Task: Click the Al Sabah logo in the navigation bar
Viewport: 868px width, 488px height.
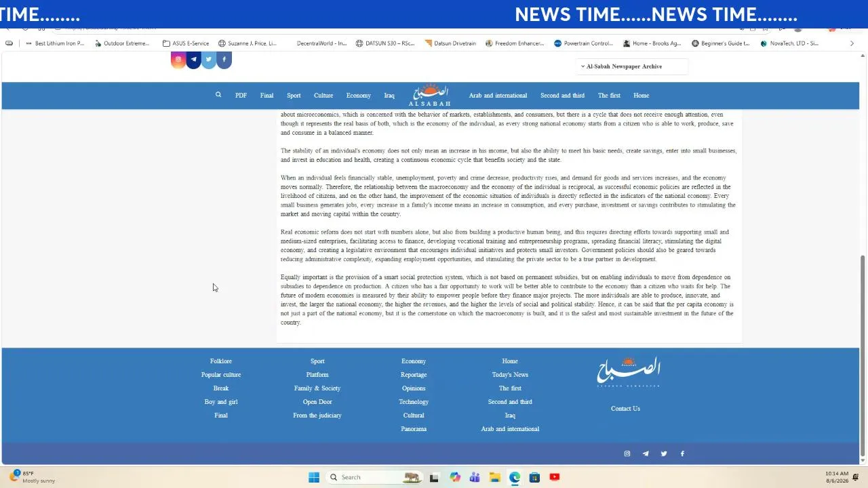Action: 430,96
